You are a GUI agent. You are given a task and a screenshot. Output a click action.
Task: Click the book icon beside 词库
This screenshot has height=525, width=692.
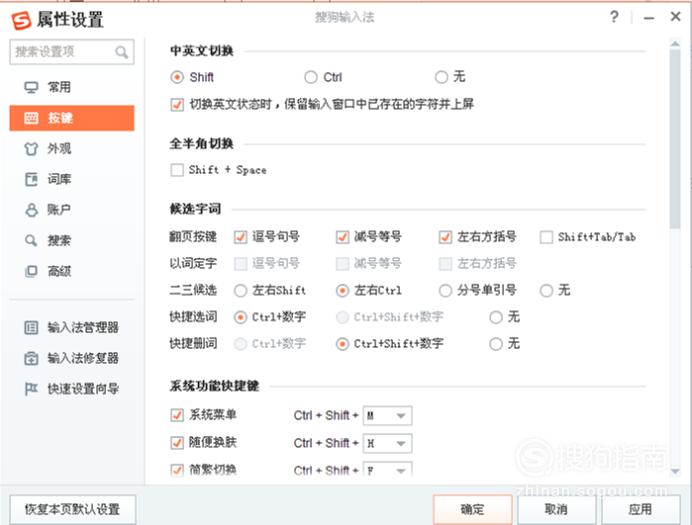tap(31, 179)
